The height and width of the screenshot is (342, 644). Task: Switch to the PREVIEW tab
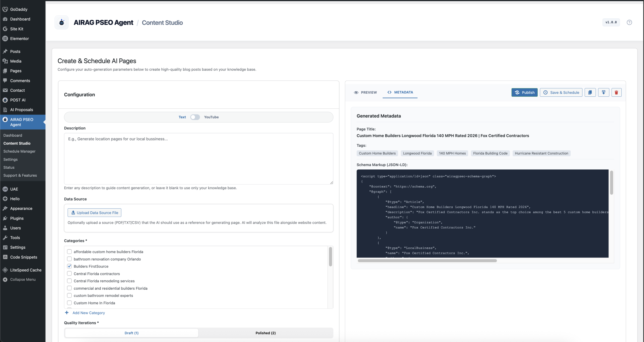[365, 92]
